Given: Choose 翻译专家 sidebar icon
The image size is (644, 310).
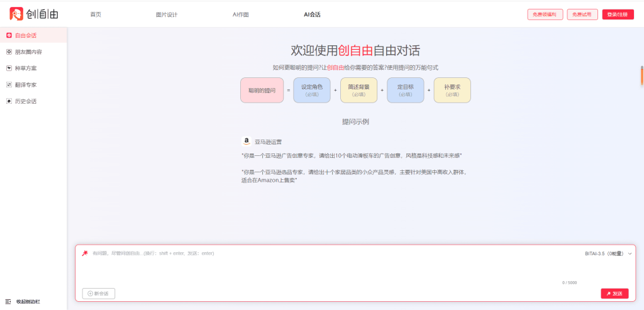Looking at the screenshot, I should pos(9,84).
